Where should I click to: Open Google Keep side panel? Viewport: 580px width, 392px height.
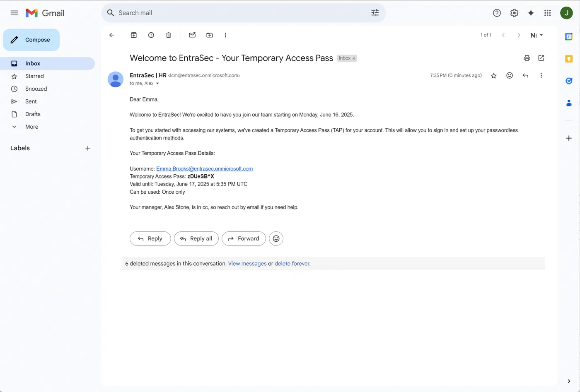click(x=569, y=59)
